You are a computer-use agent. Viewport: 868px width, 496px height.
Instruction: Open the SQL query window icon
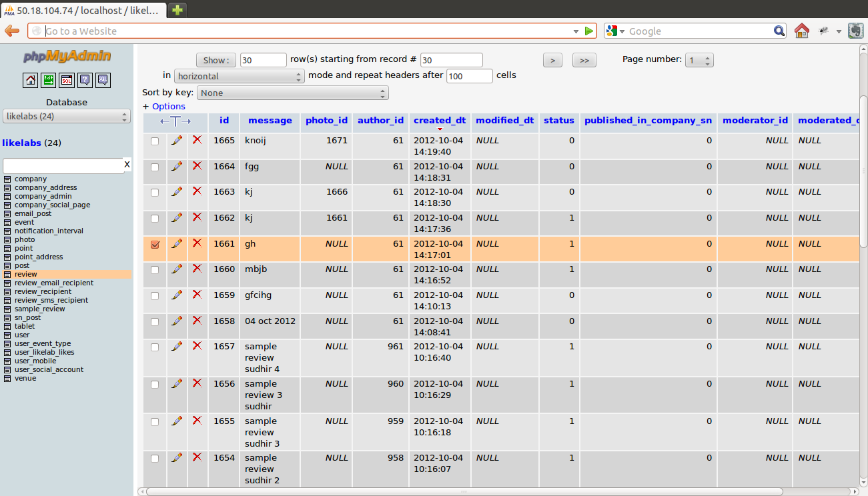[67, 81]
